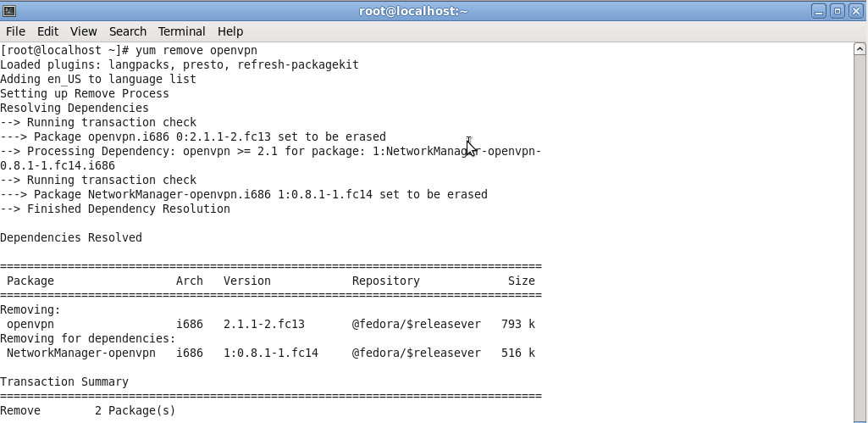Image resolution: width=868 pixels, height=423 pixels.
Task: Click the 'yum remove openvpn' command line
Action: coord(129,51)
